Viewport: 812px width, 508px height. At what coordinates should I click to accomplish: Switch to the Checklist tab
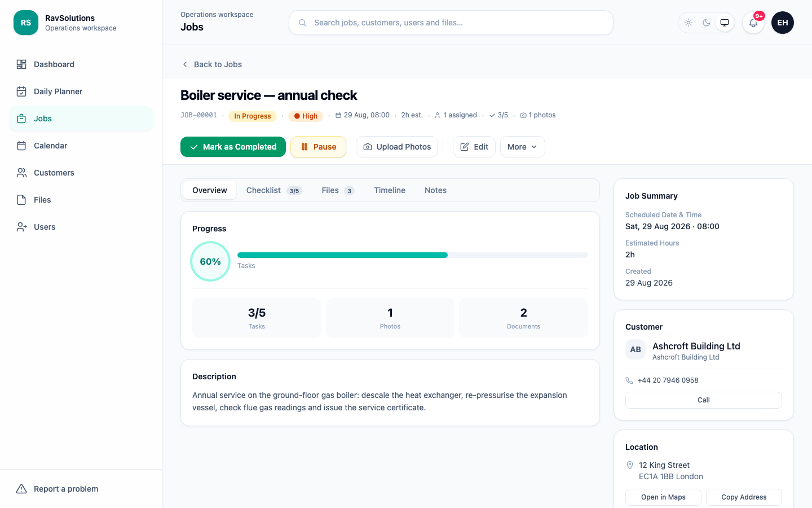point(274,190)
